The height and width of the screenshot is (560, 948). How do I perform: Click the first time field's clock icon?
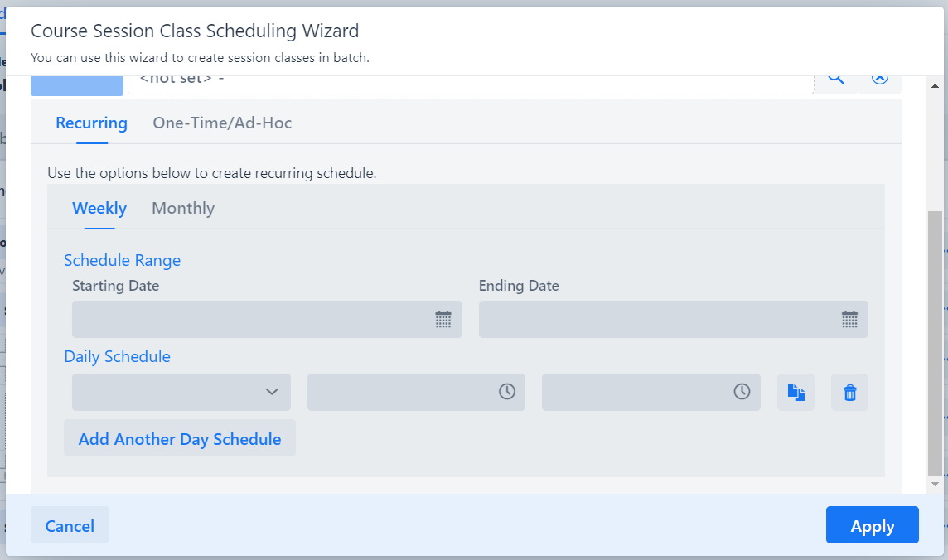click(506, 392)
